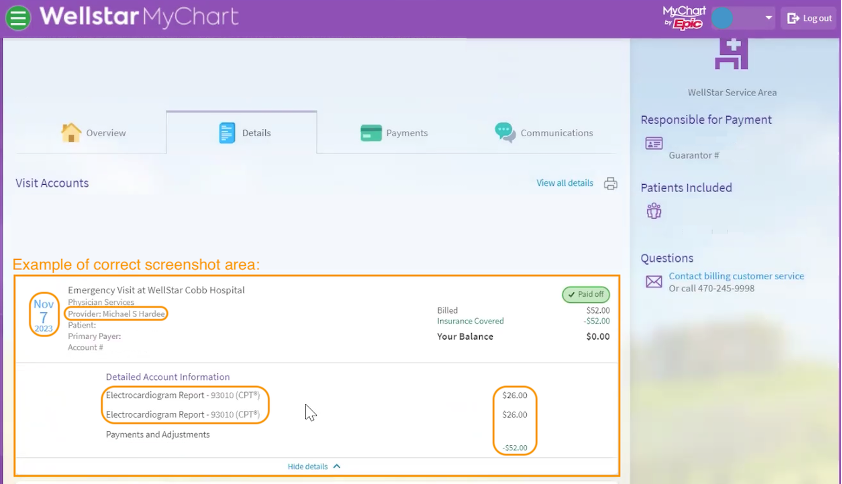Click 'Insurance Covered' label
The image size is (842, 484).
470,321
